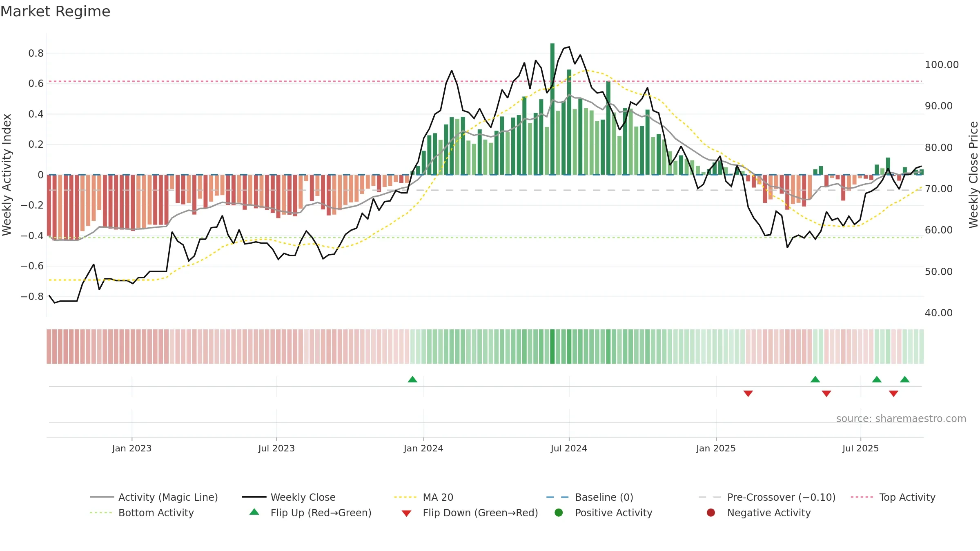Click the dark red Negative Activity circle icon
The width and height of the screenshot is (980, 551).
click(x=711, y=513)
